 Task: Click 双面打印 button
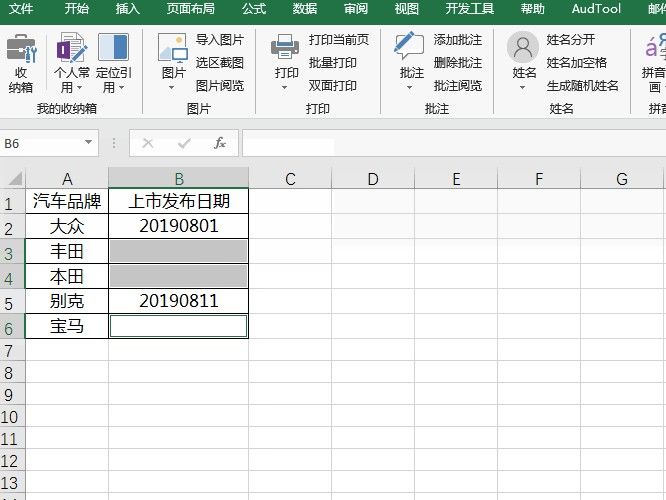[333, 86]
